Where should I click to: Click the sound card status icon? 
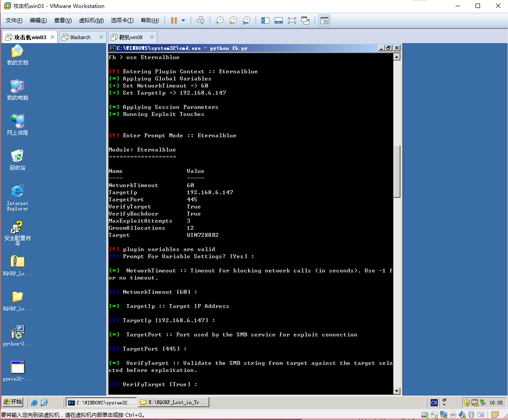[x=462, y=415]
